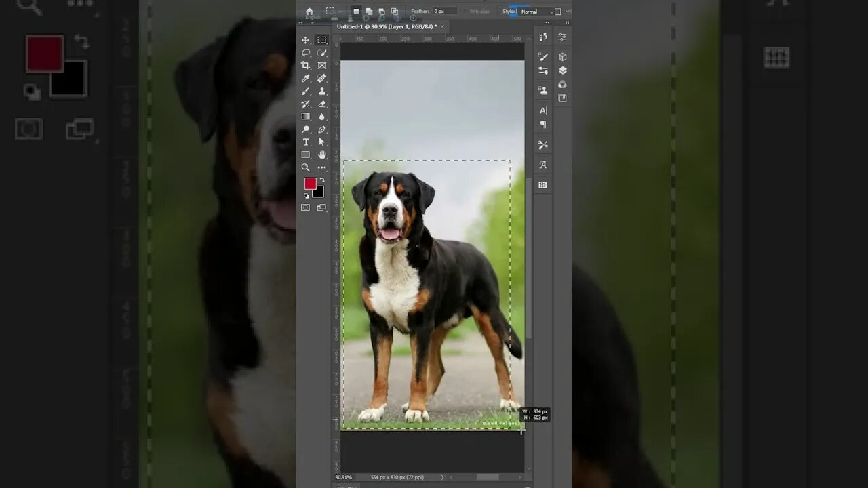Viewport: 868px width, 488px height.
Task: Choose Add to Selection mode
Action: tap(369, 12)
